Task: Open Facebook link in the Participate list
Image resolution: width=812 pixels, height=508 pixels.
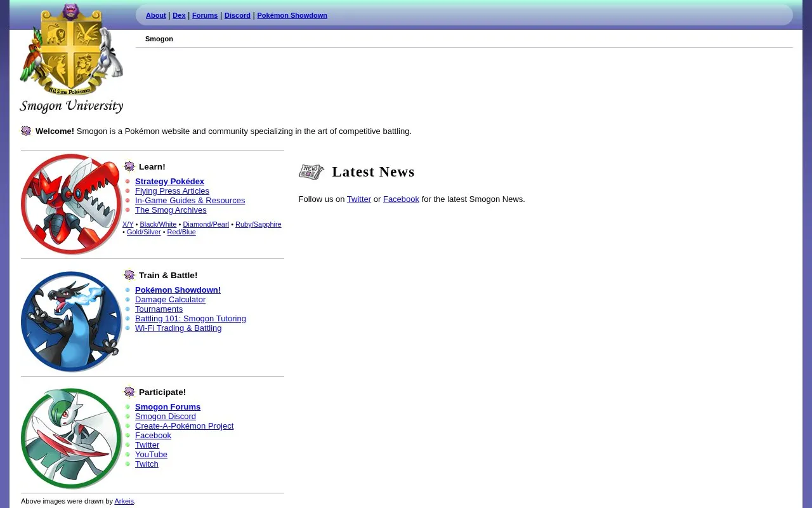Action: click(153, 435)
